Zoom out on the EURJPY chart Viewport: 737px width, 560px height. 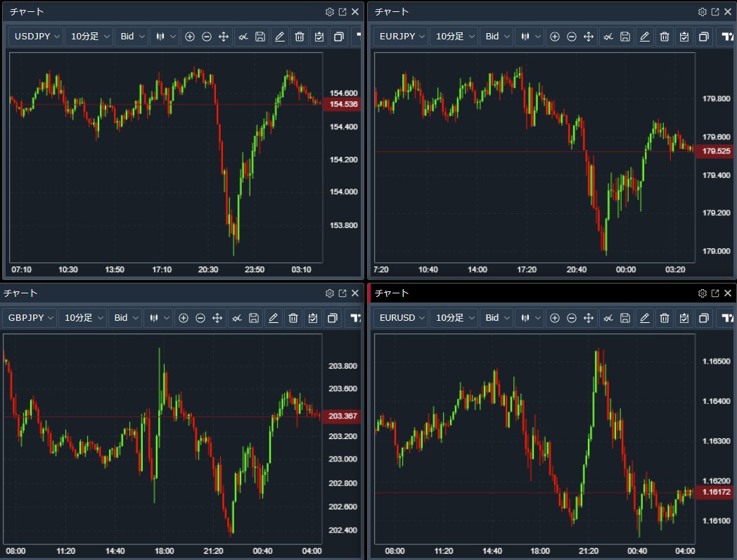pos(572,36)
